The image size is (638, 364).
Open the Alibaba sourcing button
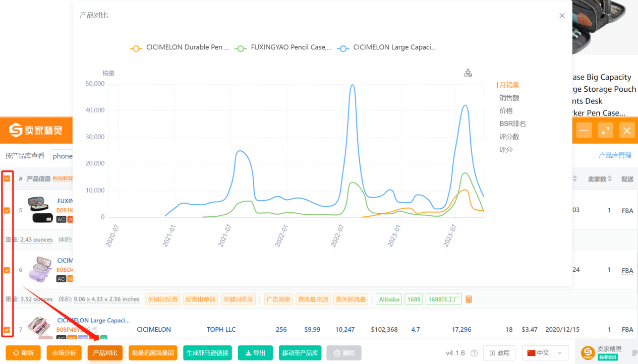[x=389, y=299]
